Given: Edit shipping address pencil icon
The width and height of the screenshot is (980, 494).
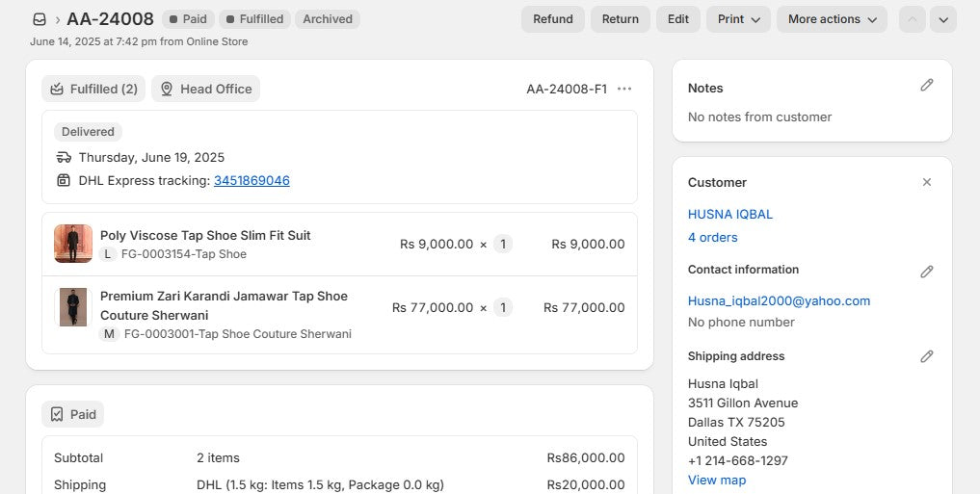Looking at the screenshot, I should point(926,356).
